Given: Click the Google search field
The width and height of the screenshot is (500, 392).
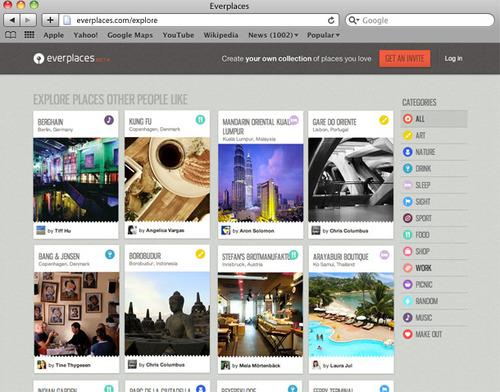Looking at the screenshot, I should pos(420,20).
